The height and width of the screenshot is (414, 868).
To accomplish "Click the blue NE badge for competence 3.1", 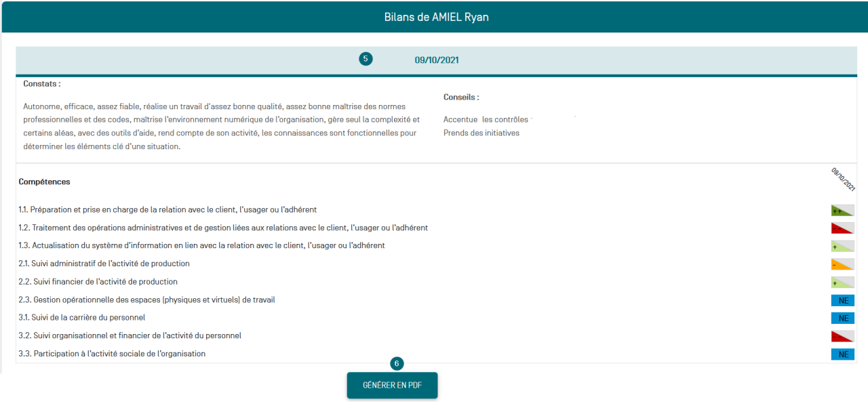I will coord(842,318).
